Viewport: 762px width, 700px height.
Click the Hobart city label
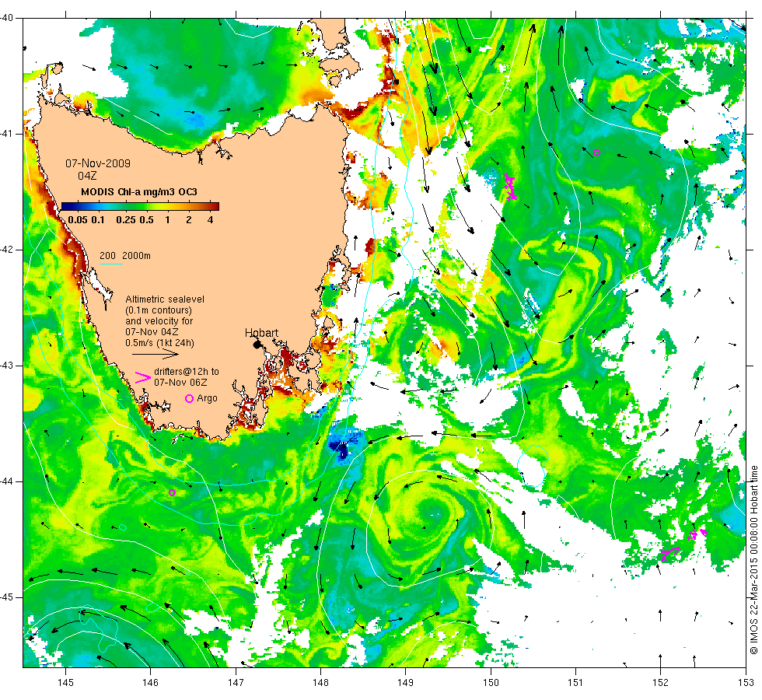[x=261, y=333]
